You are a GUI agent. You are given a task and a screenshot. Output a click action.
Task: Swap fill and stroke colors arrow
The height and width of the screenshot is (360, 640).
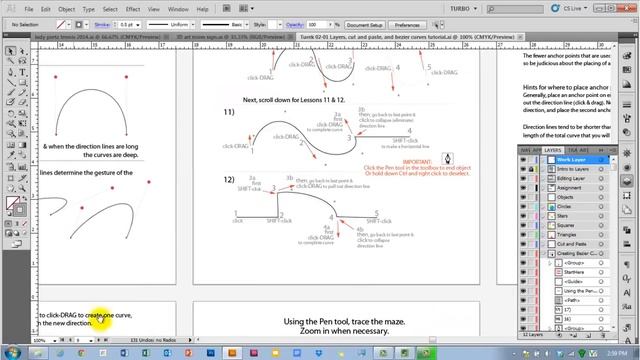point(24,198)
